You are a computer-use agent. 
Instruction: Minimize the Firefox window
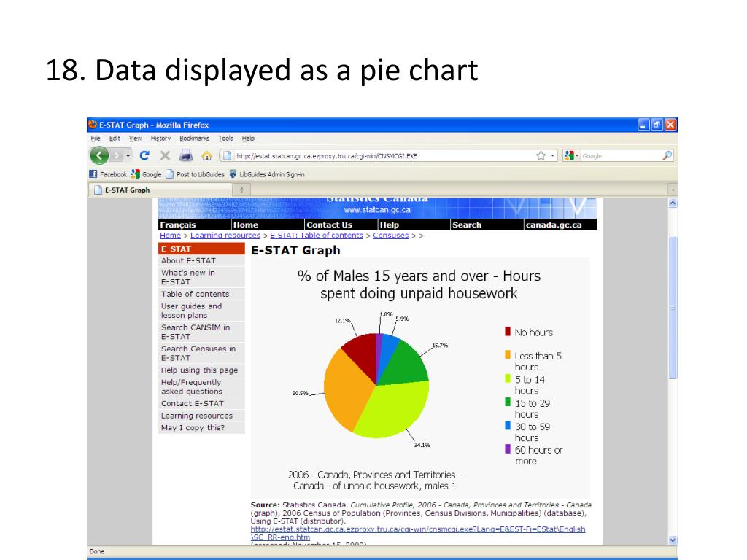click(643, 125)
